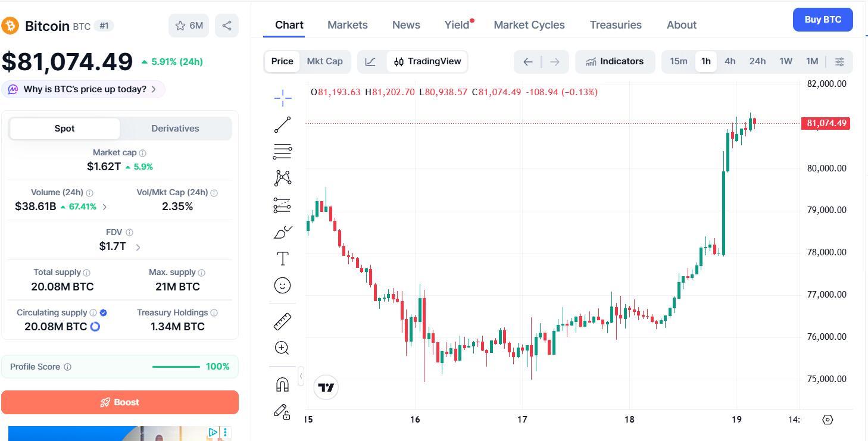Image resolution: width=868 pixels, height=441 pixels.
Task: Click the advertisement banner thumbnail
Action: tap(120, 433)
